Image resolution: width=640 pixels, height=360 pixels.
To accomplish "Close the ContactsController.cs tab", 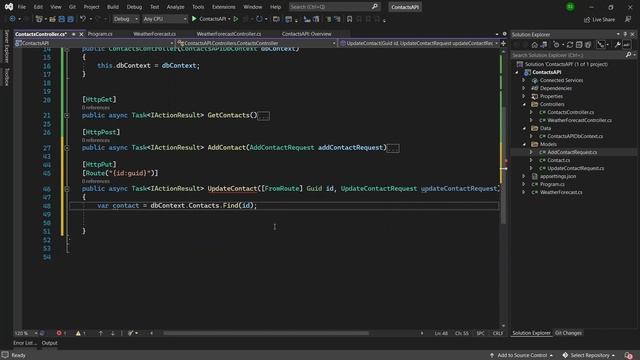I will [81, 34].
